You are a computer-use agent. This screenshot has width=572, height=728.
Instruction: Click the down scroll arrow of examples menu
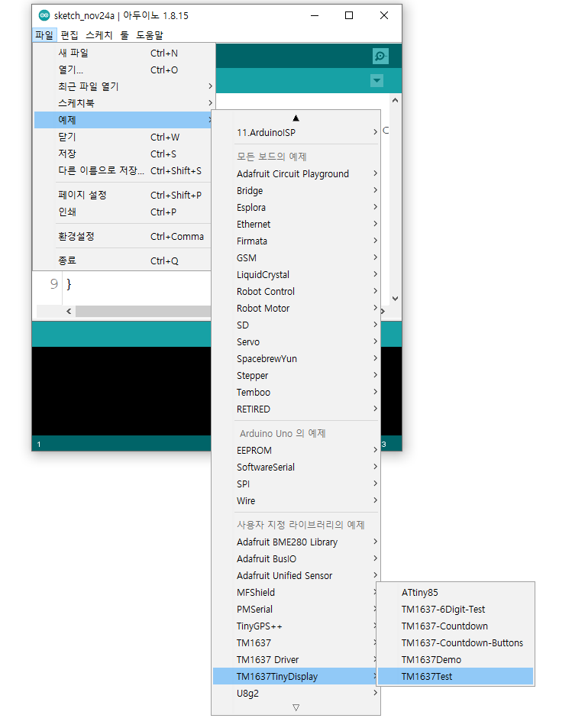pyautogui.click(x=296, y=707)
